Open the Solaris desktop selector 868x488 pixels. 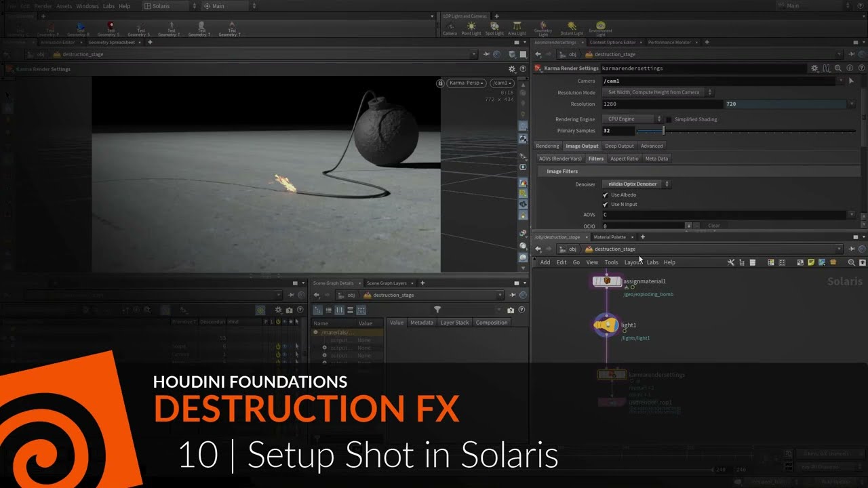170,6
